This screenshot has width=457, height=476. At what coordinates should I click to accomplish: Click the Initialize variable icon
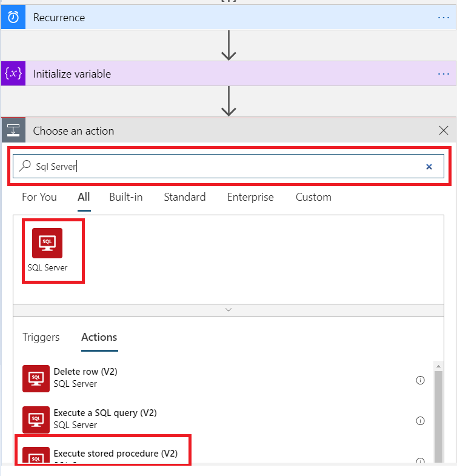pos(13,73)
